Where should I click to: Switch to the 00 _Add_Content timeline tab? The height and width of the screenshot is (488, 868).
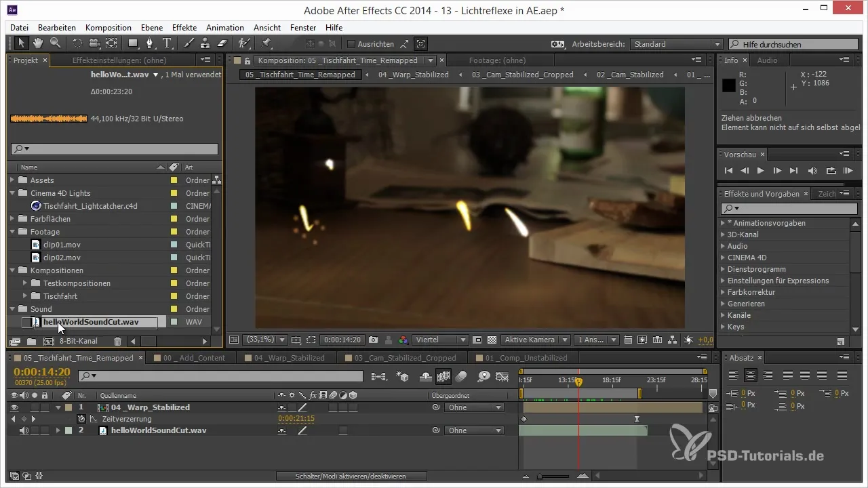coord(193,357)
